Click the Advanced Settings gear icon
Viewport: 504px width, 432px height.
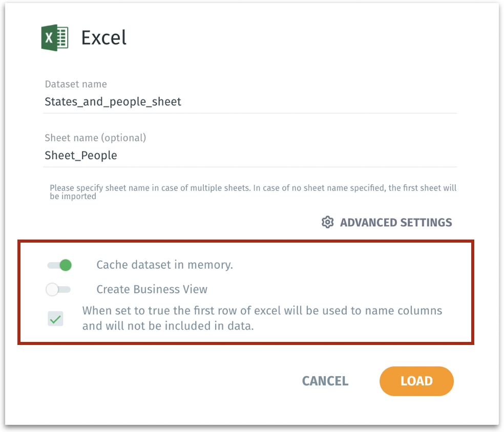tap(327, 222)
